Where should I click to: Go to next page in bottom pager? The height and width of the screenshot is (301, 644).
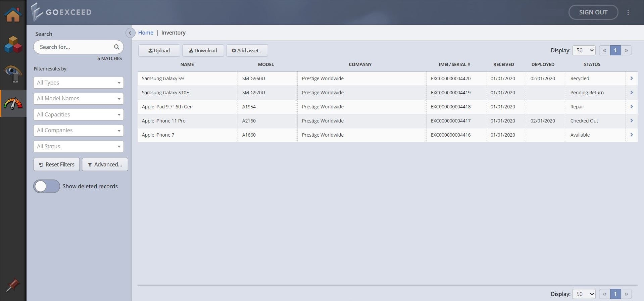[626, 294]
